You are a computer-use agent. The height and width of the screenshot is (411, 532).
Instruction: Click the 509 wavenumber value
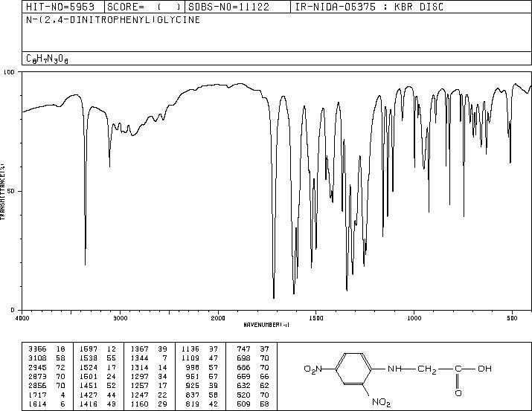(x=243, y=404)
